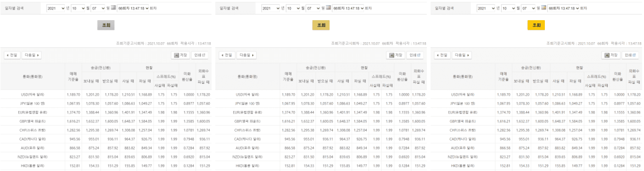The width and height of the screenshot is (644, 171).
Task: Click the gray 조회 button
Action: [x=106, y=25]
